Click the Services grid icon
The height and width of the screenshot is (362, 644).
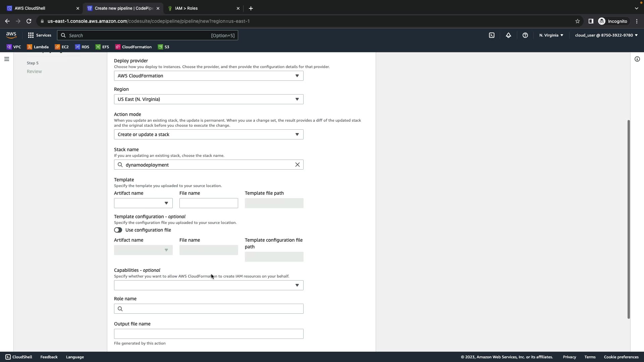(31, 35)
